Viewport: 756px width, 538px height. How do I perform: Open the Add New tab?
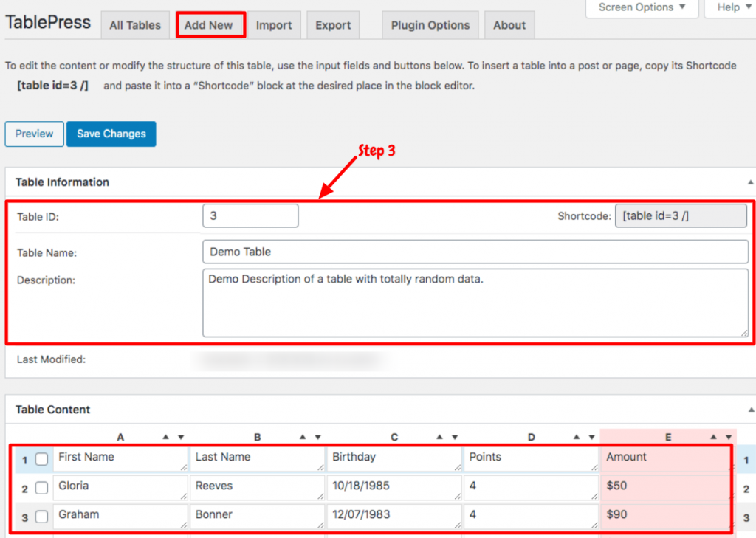209,25
